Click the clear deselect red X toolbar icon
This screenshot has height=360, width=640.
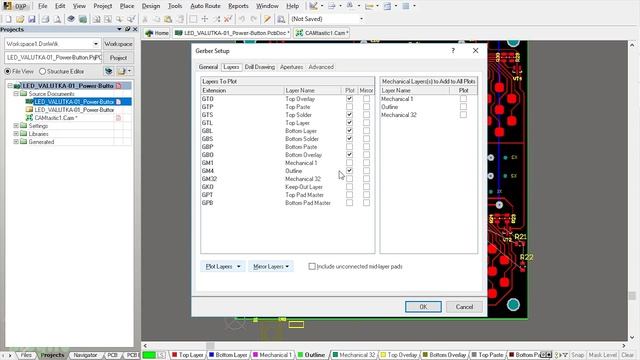point(228,19)
